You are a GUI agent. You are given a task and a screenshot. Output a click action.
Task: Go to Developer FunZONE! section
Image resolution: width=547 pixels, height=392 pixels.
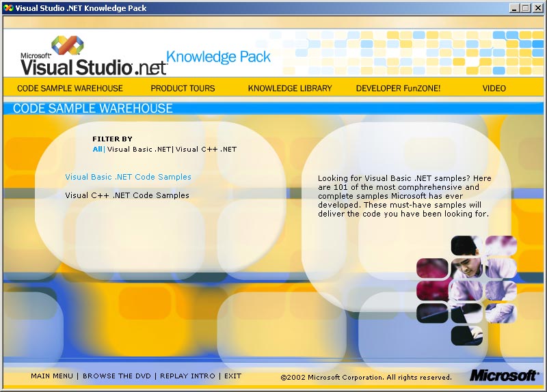(398, 88)
